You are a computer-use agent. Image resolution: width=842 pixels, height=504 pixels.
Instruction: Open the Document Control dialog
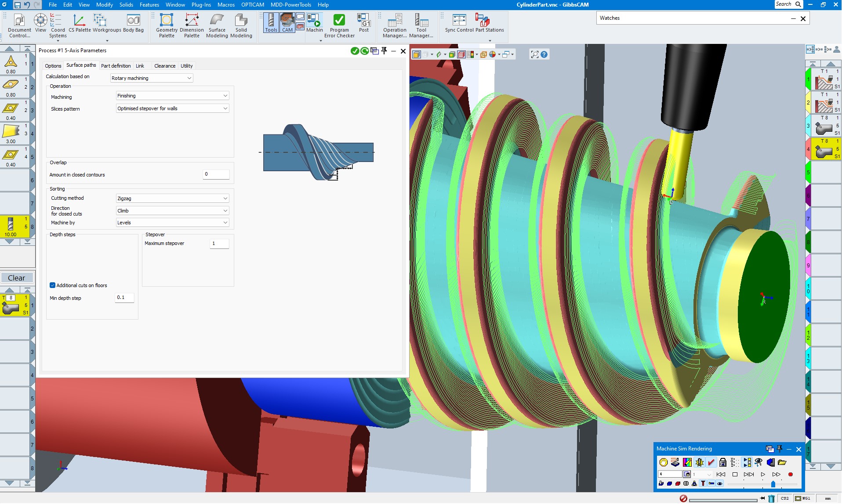[19, 25]
